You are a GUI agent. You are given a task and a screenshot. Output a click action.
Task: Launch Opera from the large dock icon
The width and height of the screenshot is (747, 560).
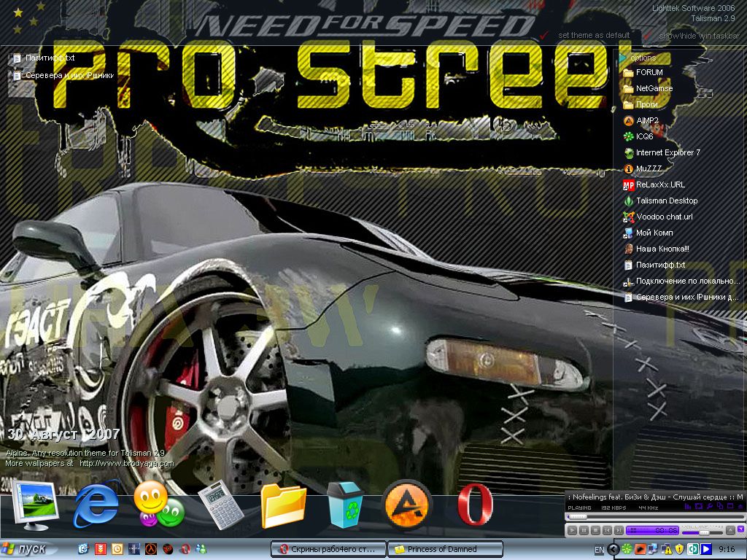pyautogui.click(x=474, y=505)
